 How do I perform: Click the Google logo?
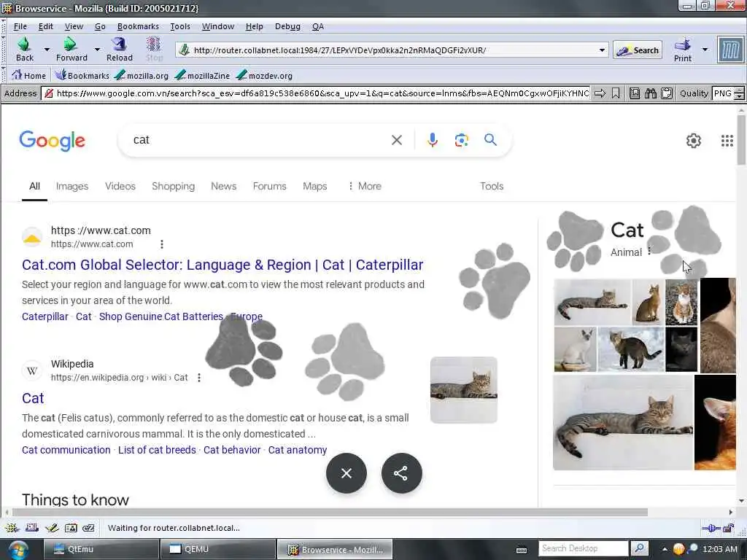tap(53, 141)
